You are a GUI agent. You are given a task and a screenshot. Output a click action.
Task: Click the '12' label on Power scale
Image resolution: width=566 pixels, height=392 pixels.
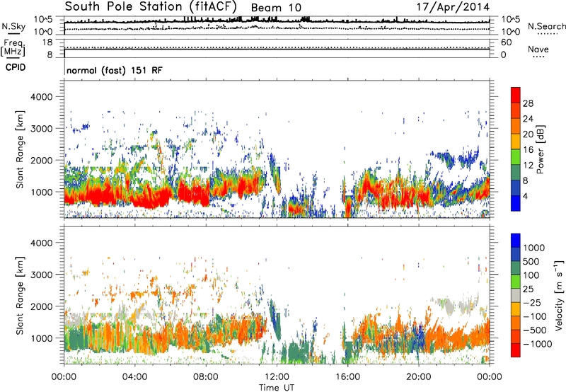coord(528,166)
